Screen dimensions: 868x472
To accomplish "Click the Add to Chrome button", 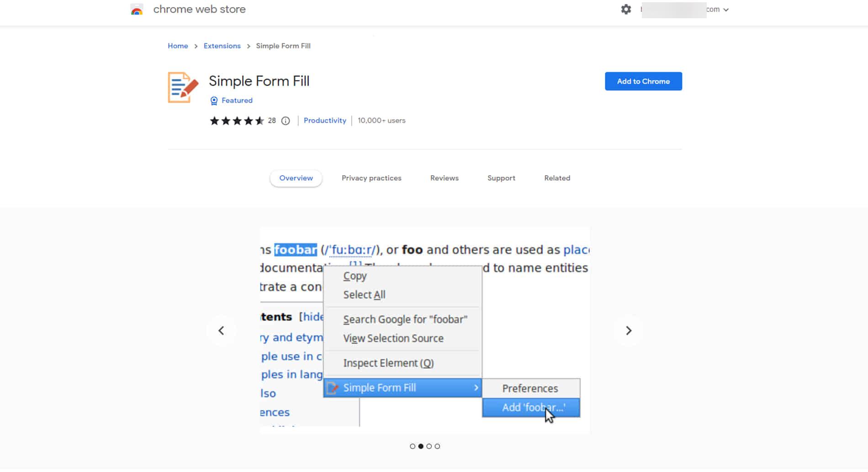I will 643,81.
